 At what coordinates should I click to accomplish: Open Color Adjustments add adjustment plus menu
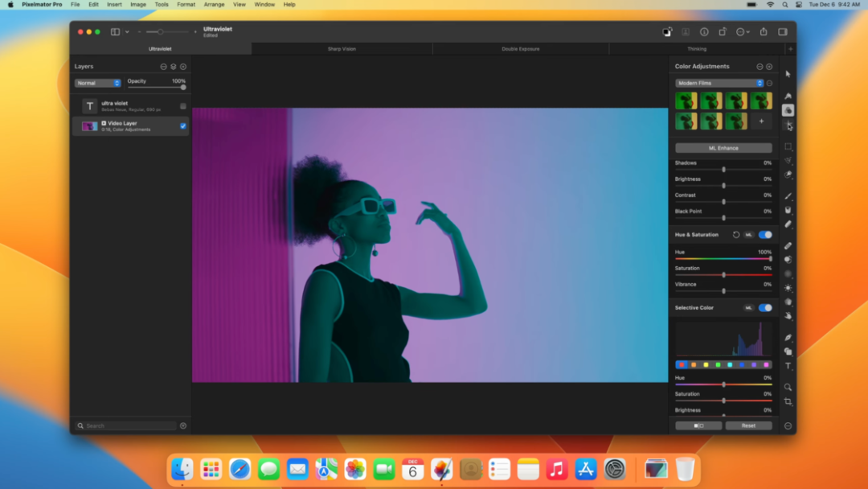[769, 67]
